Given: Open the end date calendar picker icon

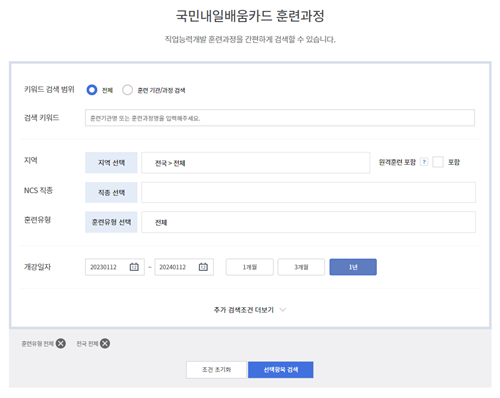Looking at the screenshot, I should pos(203,267).
